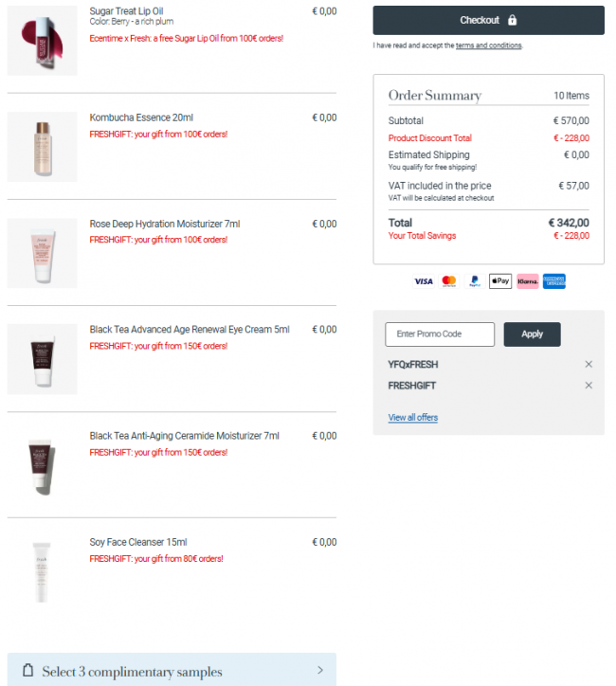Expand the complimentary samples chevron
The image size is (616, 686).
coord(320,670)
